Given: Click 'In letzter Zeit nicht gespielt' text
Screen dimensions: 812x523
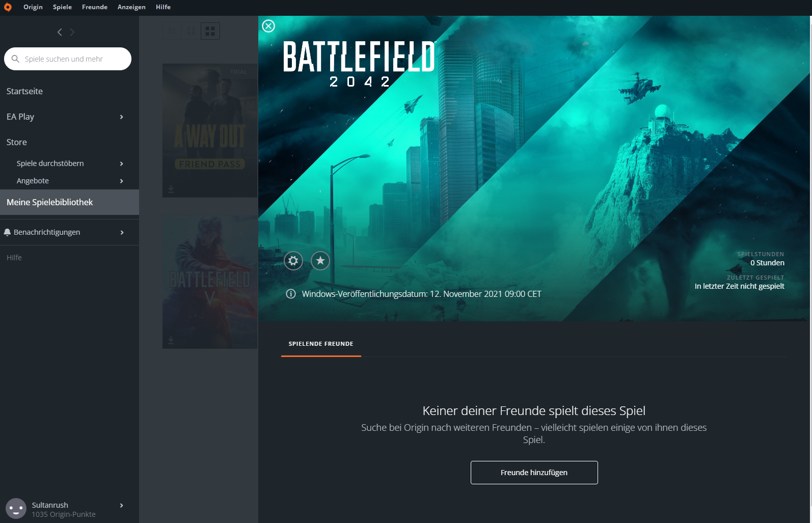Looking at the screenshot, I should click(x=740, y=286).
